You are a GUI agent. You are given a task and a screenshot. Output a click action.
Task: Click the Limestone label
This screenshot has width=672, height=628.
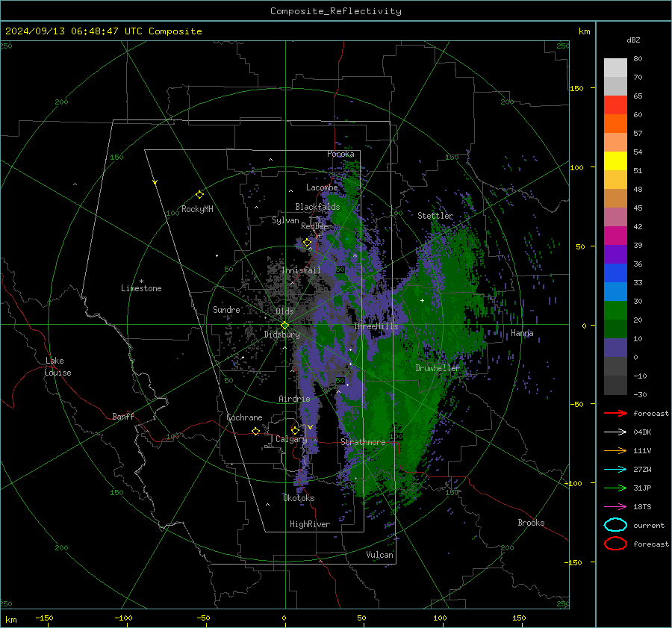(141, 288)
